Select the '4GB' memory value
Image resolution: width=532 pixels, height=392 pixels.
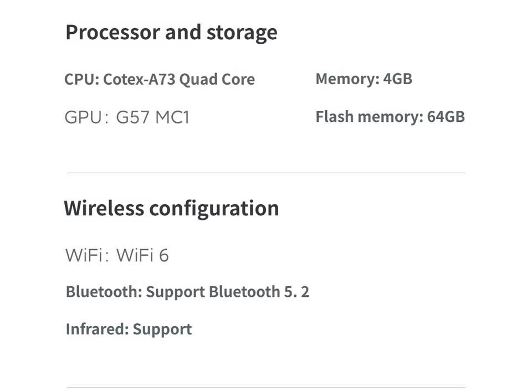tap(398, 79)
